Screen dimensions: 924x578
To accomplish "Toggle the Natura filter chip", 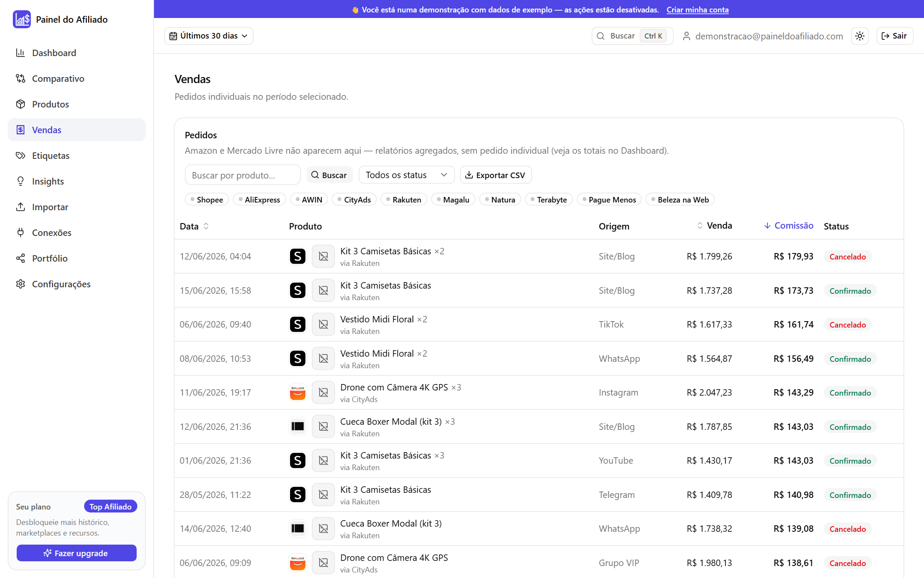I will (500, 200).
